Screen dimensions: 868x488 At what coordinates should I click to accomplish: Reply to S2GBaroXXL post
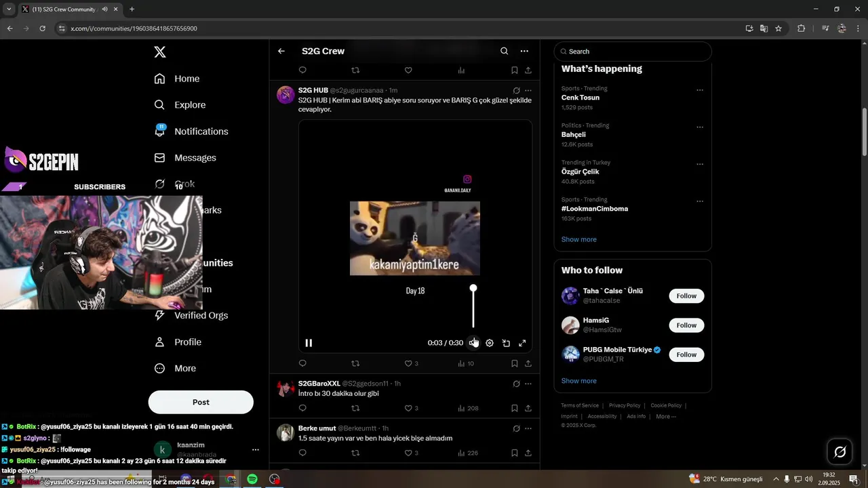(302, 408)
